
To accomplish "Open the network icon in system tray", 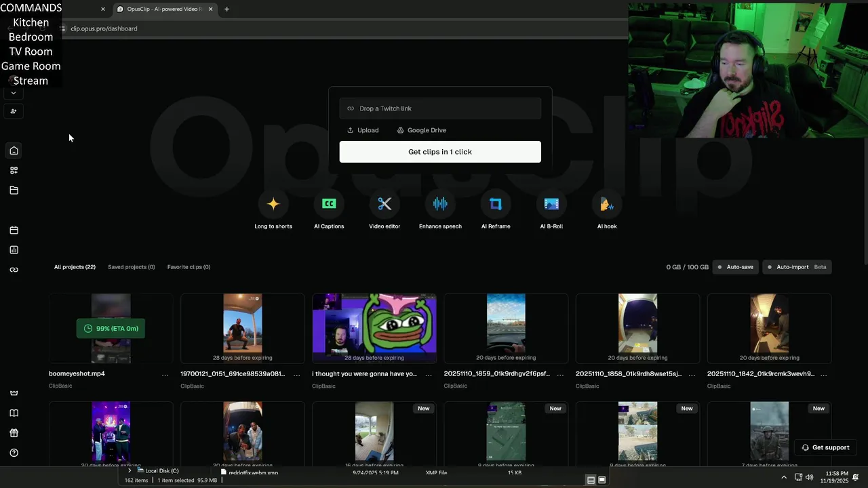I will (798, 477).
